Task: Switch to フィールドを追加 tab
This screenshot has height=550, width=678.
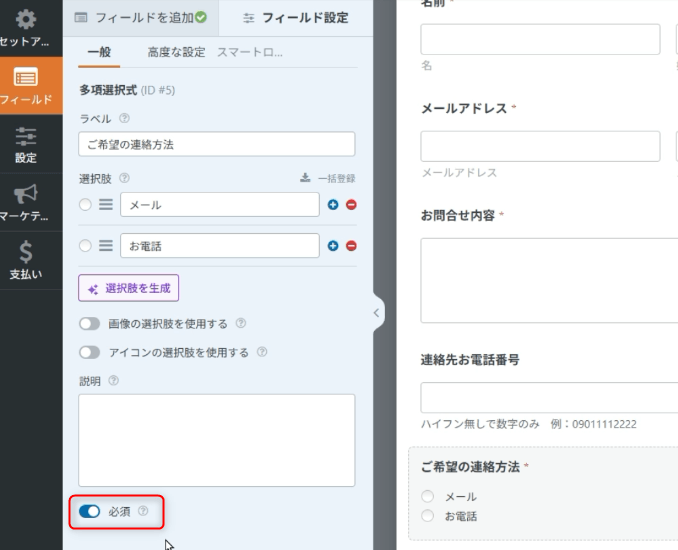Action: (x=141, y=18)
